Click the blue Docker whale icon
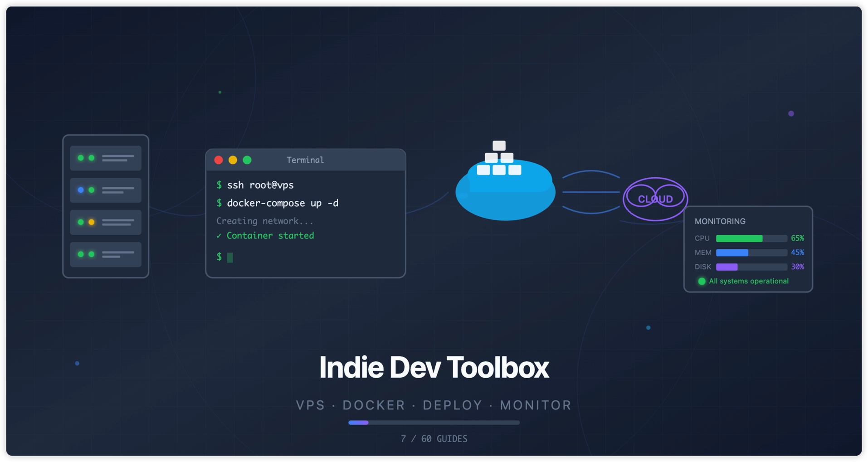Viewport: 868px width, 462px height. pyautogui.click(x=505, y=180)
